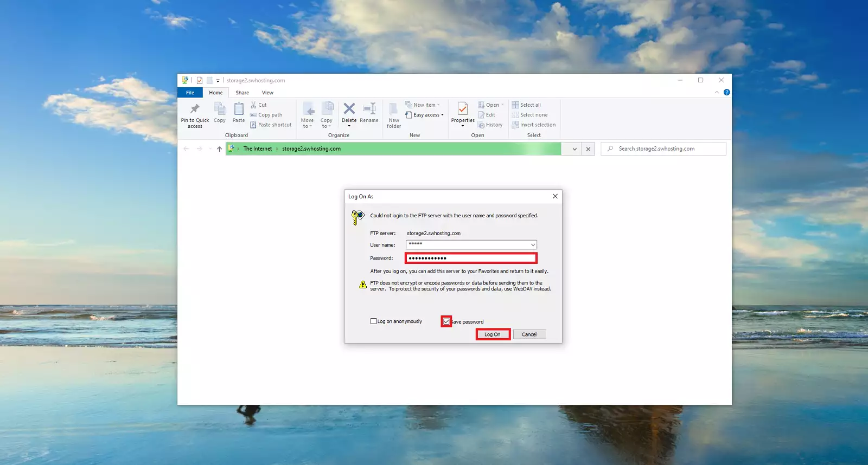Cancel the Log On As dialog
The height and width of the screenshot is (465, 868).
click(x=529, y=334)
